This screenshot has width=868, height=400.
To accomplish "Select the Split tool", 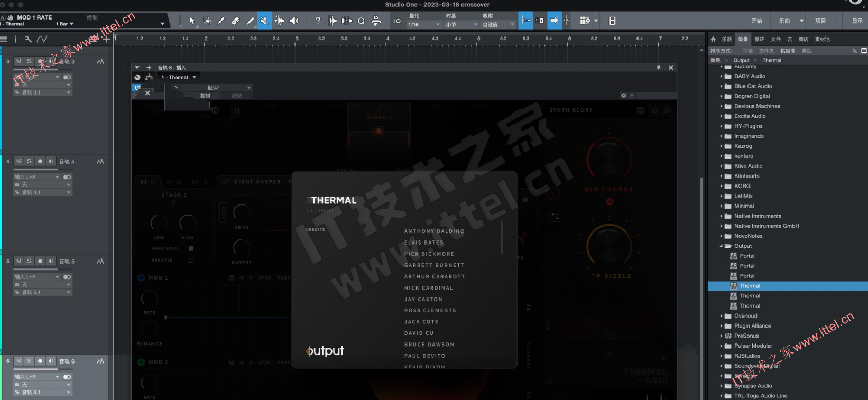I will (x=221, y=21).
